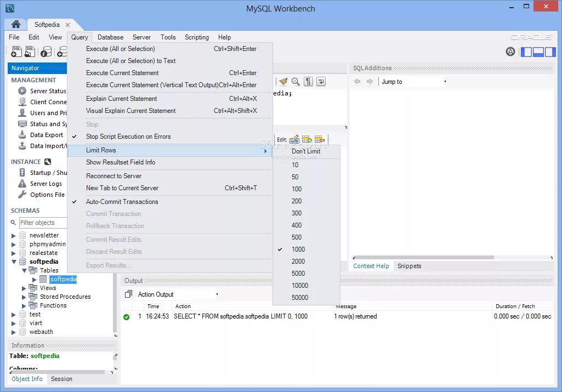
Task: Expand the phpmyadmin schema
Action: click(14, 245)
